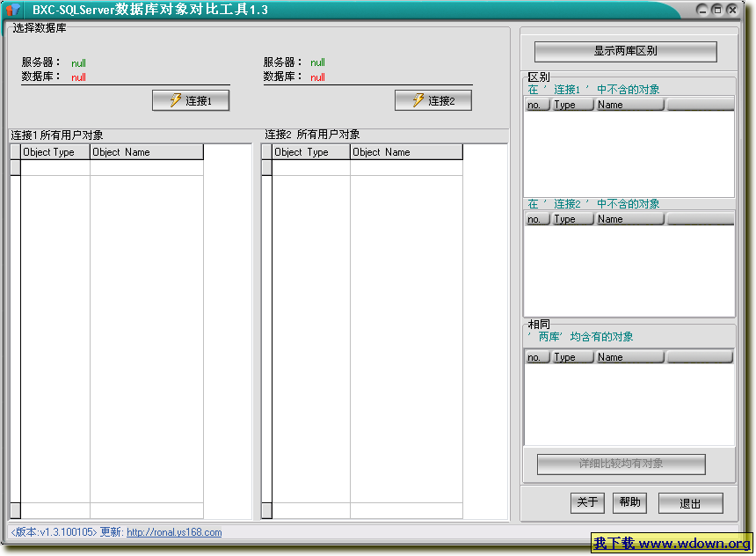The height and width of the screenshot is (556, 756).
Task: Click no. column in 相同 objects list
Action: 537,357
